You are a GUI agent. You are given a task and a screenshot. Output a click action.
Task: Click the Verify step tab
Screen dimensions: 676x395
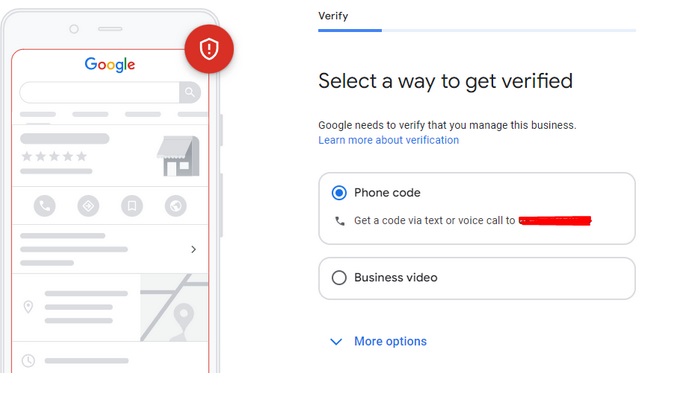(x=333, y=16)
